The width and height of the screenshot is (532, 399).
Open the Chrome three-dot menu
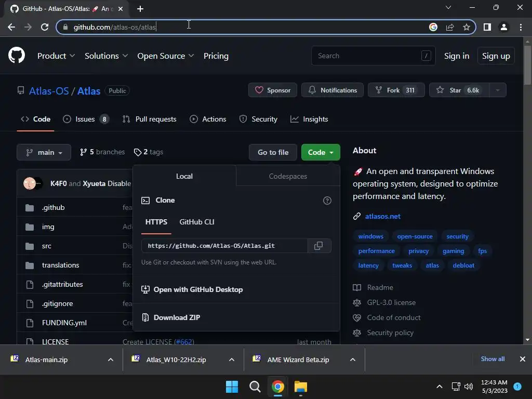(521, 27)
